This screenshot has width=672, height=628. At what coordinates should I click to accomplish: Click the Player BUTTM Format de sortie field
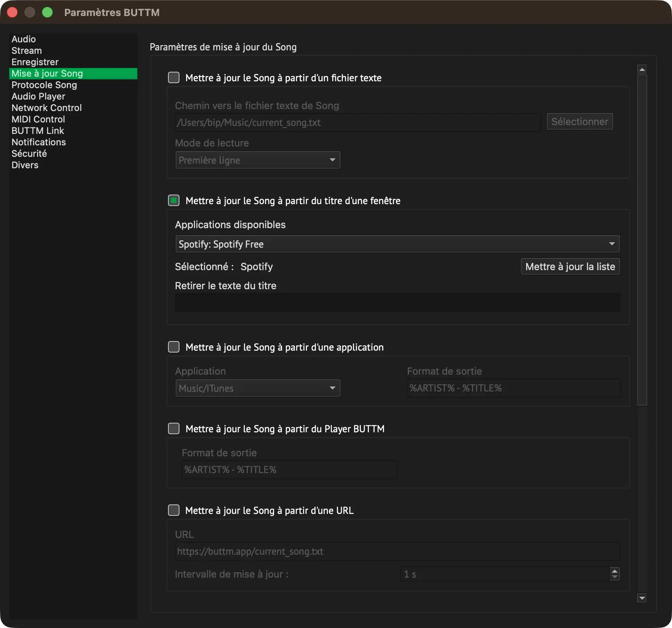pos(289,470)
